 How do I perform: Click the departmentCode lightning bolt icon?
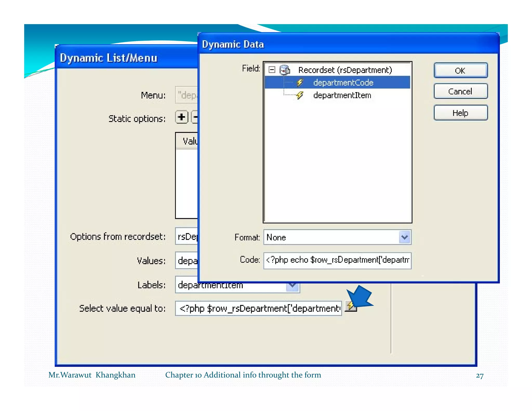click(300, 83)
